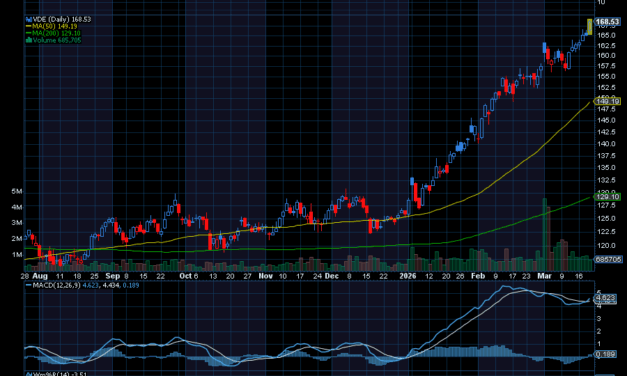Click the '125.0' price axis label
This screenshot has width=627, height=376.
coord(607,218)
